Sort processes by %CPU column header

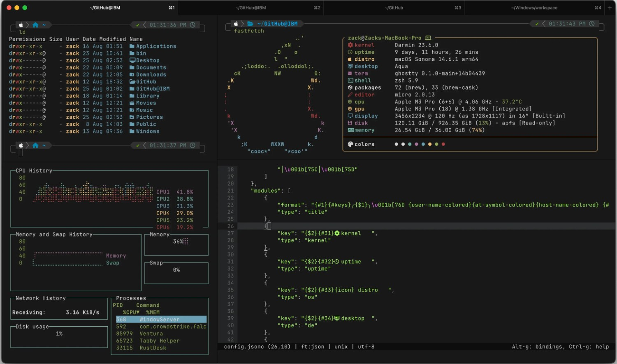(x=131, y=313)
